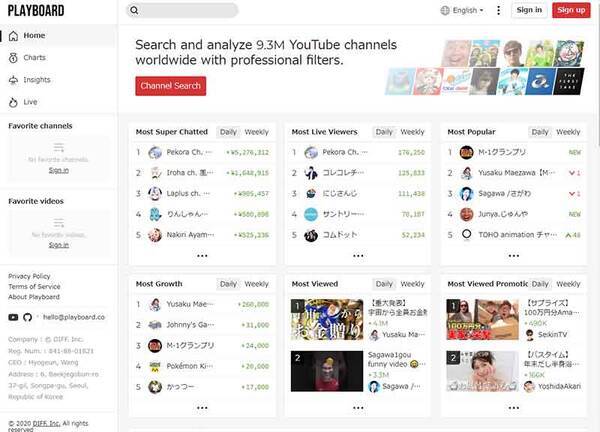
Task: Open Sagawa1gou funny video thumbnail
Action: coord(327,371)
